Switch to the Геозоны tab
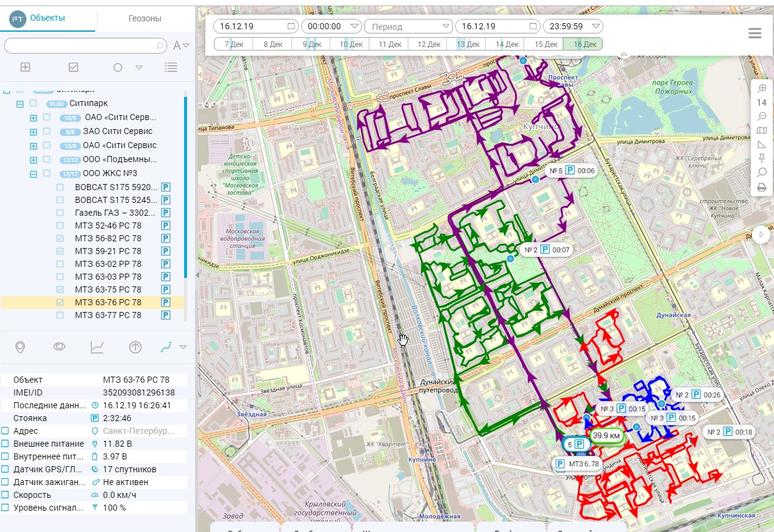 point(144,18)
